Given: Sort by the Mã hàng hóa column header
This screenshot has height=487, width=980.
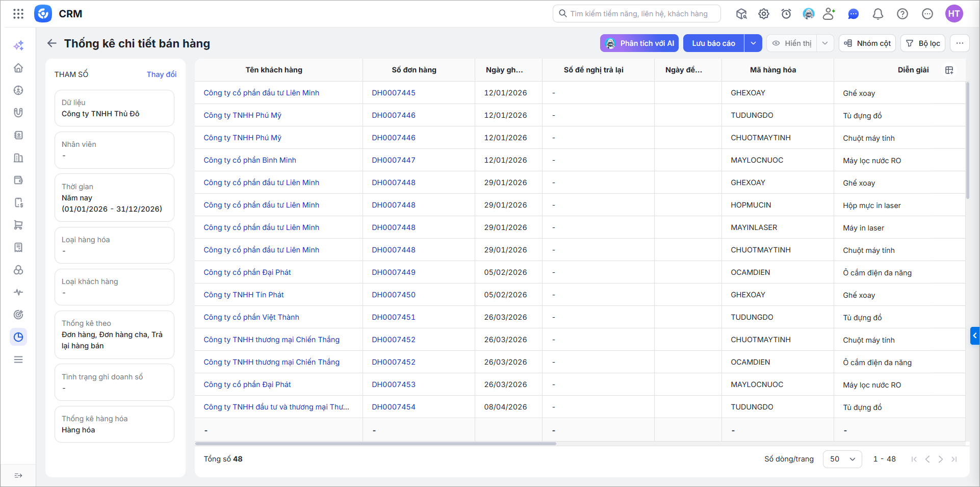Looking at the screenshot, I should coord(773,70).
